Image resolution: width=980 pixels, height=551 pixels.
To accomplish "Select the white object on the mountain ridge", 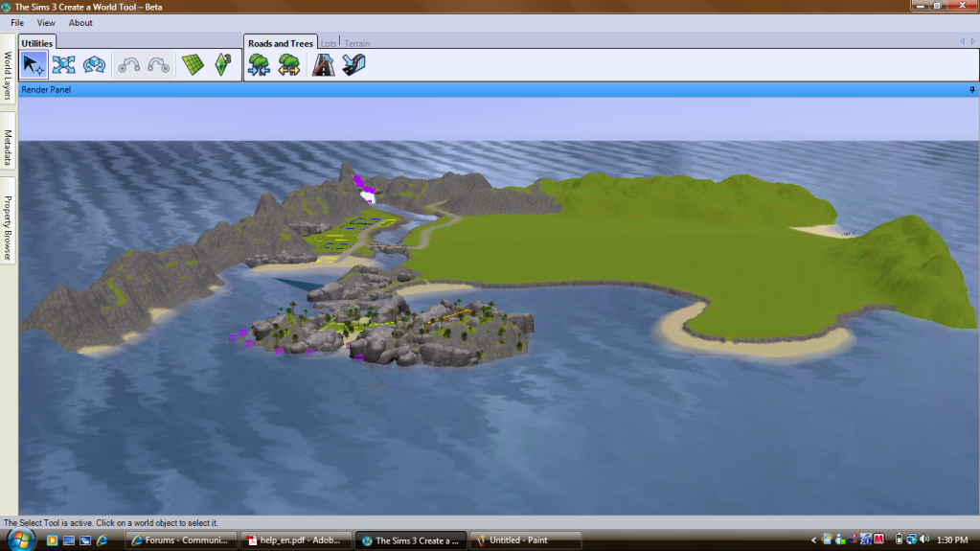I will [368, 196].
